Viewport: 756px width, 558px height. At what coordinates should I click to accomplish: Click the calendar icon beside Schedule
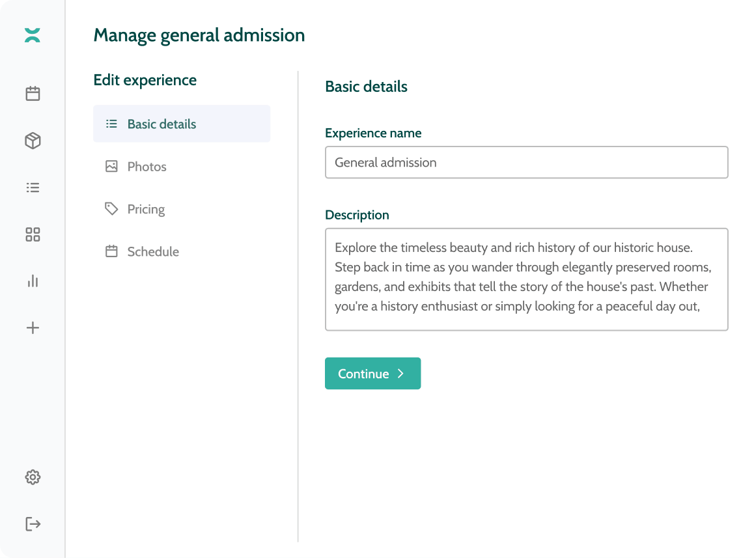[111, 251]
